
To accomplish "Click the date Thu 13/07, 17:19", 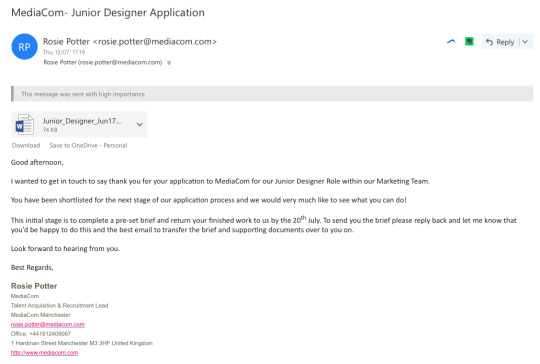I will [64, 52].
